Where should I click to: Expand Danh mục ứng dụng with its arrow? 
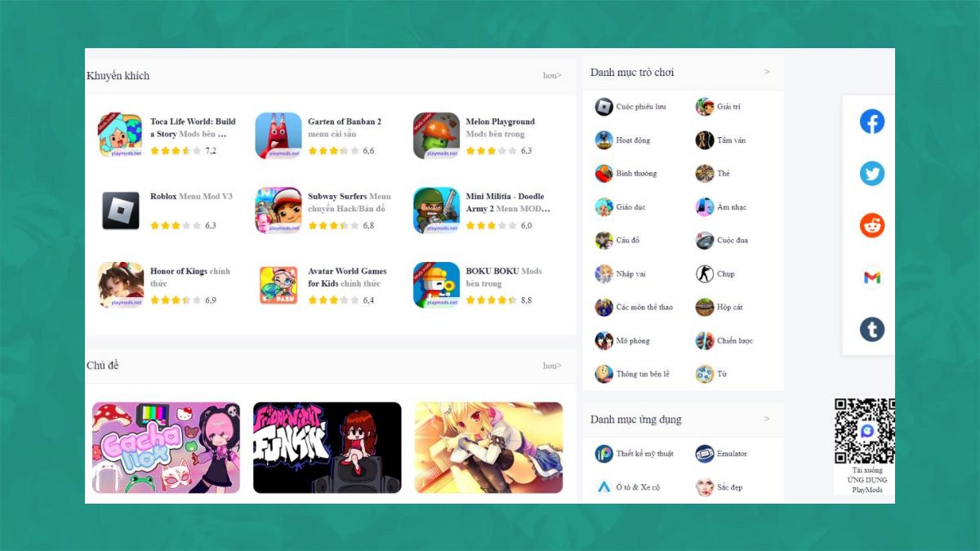(766, 419)
